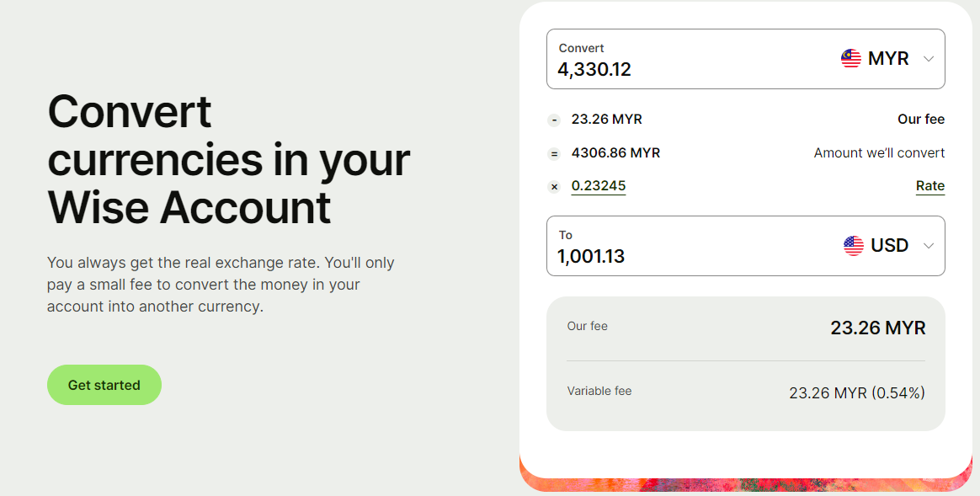Click the 4306.86 MYR converted amount

coord(615,153)
